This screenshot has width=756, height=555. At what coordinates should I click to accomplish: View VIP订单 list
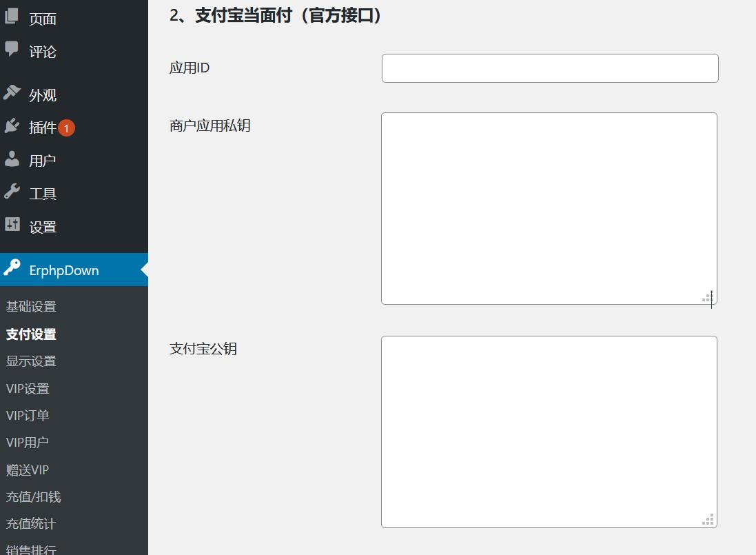click(x=28, y=416)
